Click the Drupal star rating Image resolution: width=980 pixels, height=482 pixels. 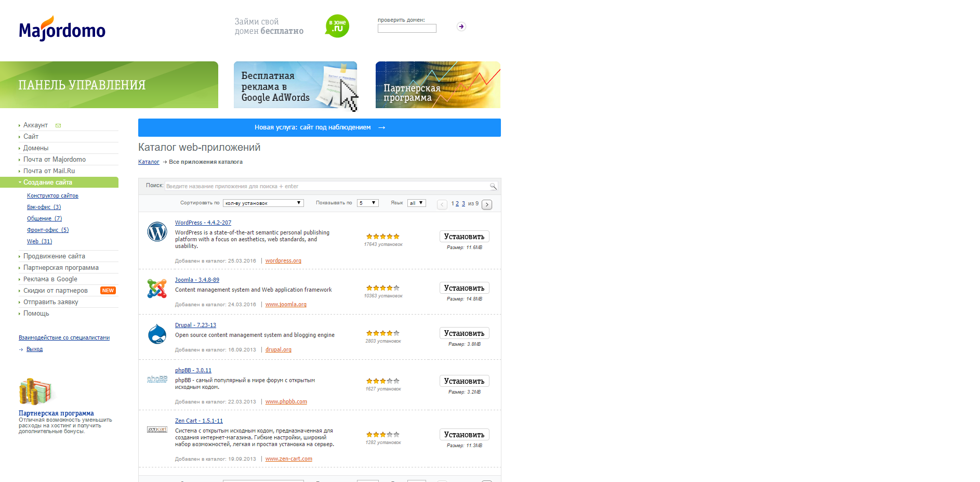[x=383, y=333]
